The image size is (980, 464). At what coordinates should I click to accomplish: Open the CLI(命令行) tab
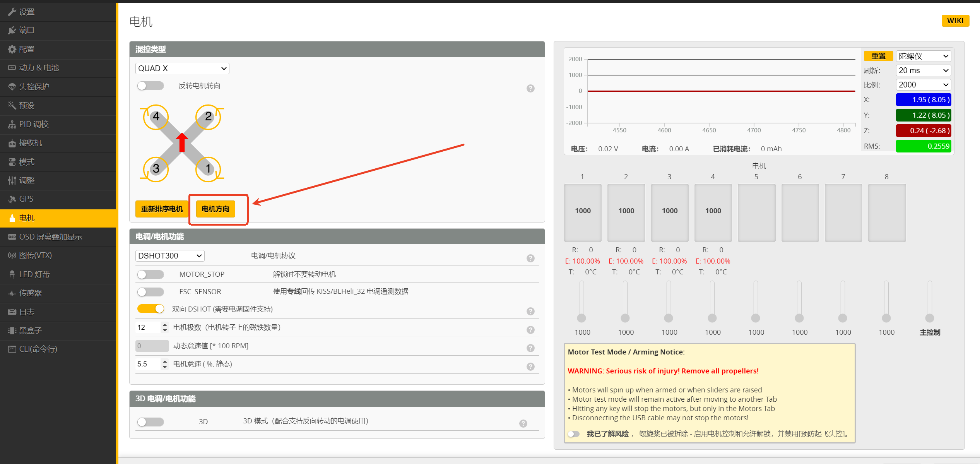(x=38, y=349)
